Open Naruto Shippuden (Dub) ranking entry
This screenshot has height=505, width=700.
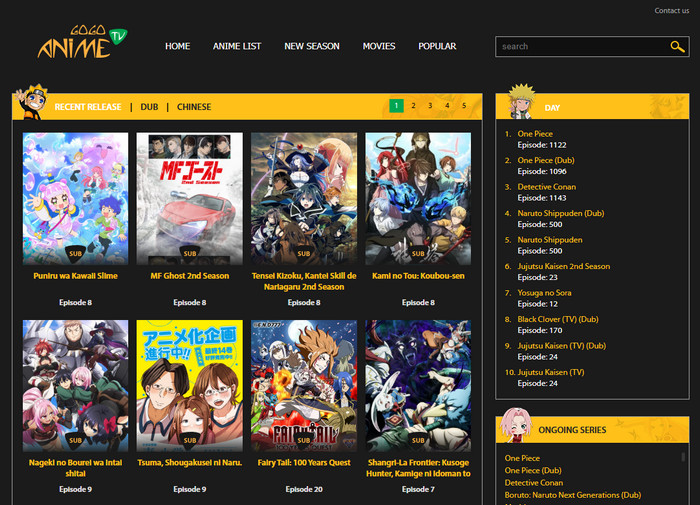[x=561, y=213]
